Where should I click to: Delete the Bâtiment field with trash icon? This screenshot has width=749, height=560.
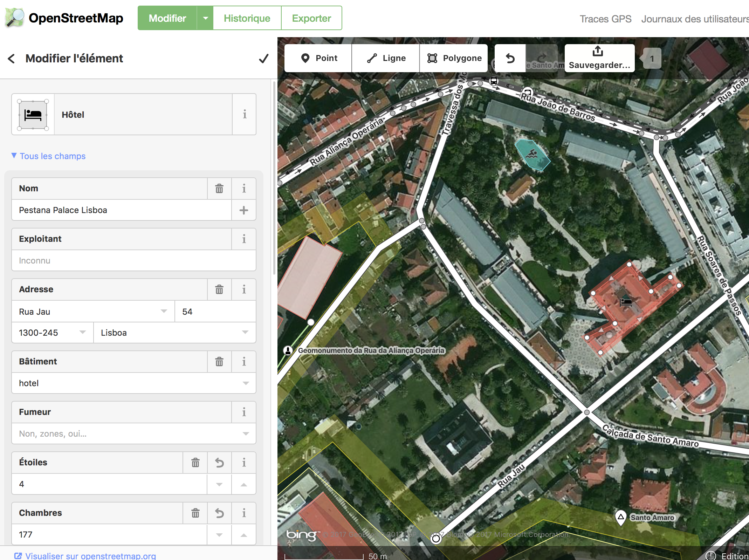219,362
